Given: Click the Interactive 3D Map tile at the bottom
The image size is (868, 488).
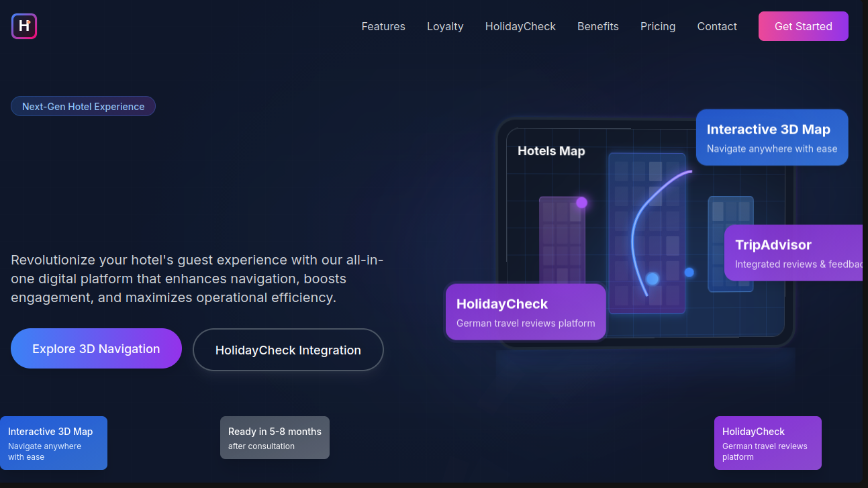Looking at the screenshot, I should (54, 443).
